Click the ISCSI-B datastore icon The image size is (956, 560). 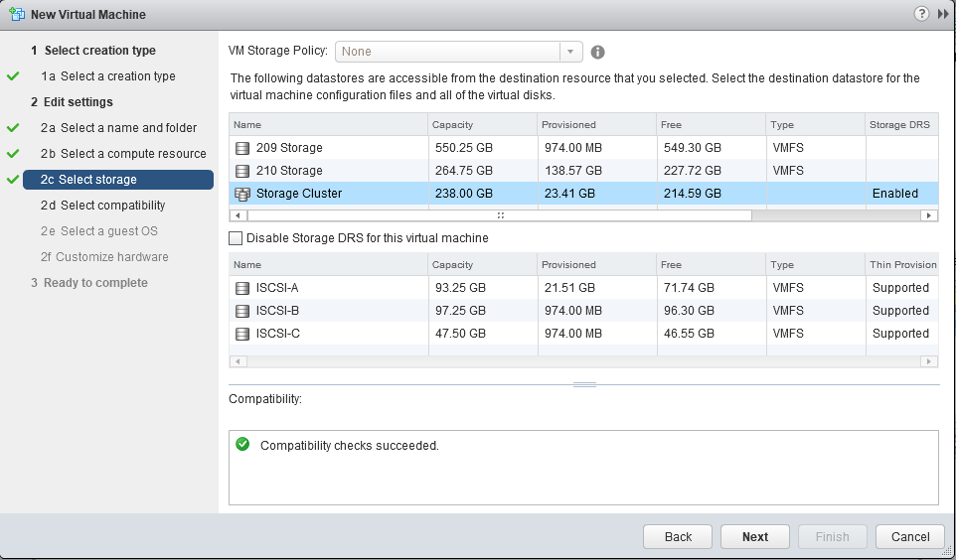click(x=242, y=311)
